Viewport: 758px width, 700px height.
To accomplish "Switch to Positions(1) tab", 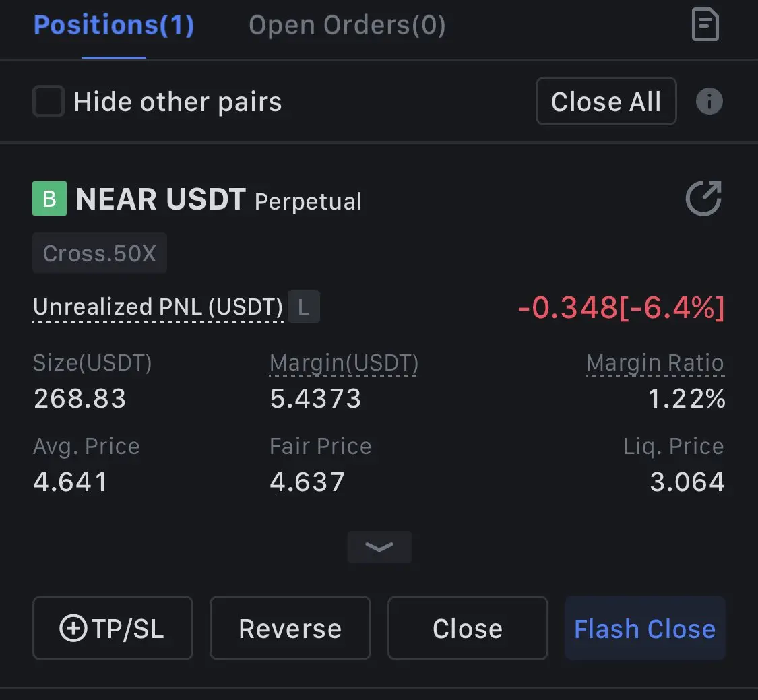I will pos(114,25).
